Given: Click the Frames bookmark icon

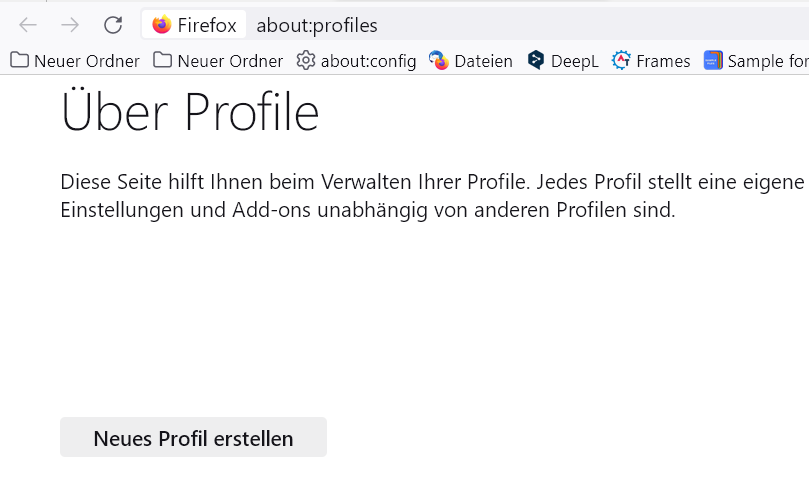Looking at the screenshot, I should click(x=621, y=61).
